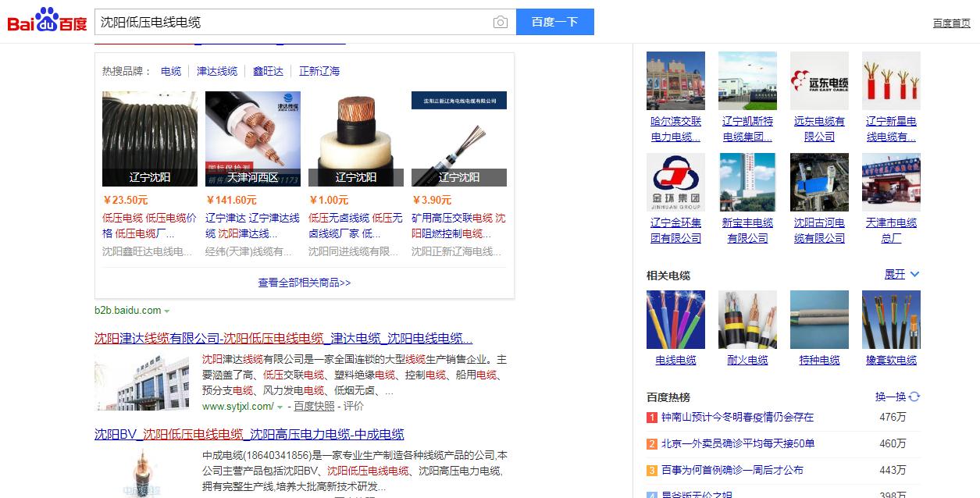Click 沈阳古河电缆 thumbnail image
980x498 pixels.
click(x=820, y=182)
